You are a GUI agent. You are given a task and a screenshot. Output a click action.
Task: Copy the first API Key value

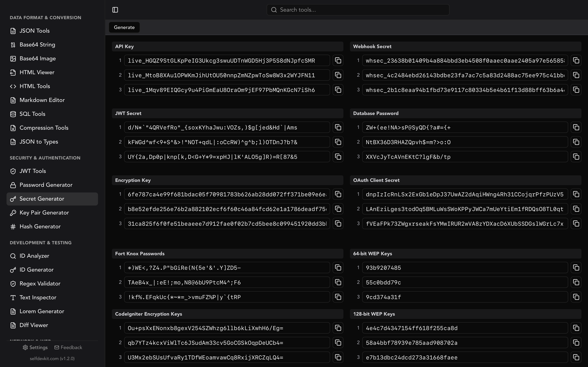click(338, 60)
